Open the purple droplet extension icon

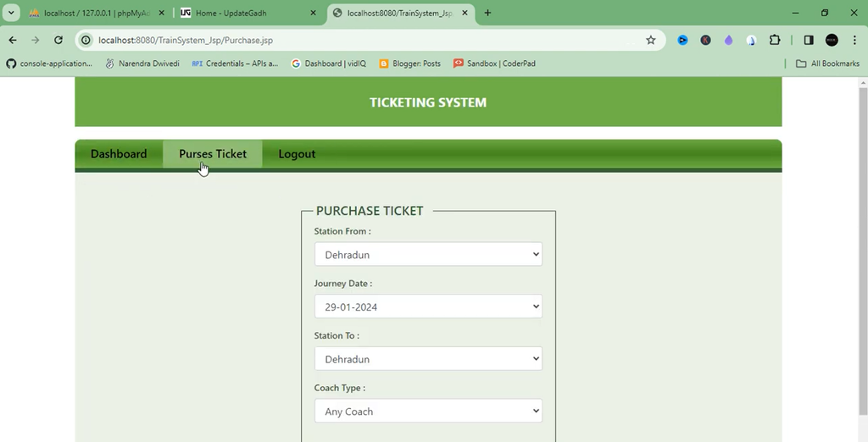click(728, 40)
